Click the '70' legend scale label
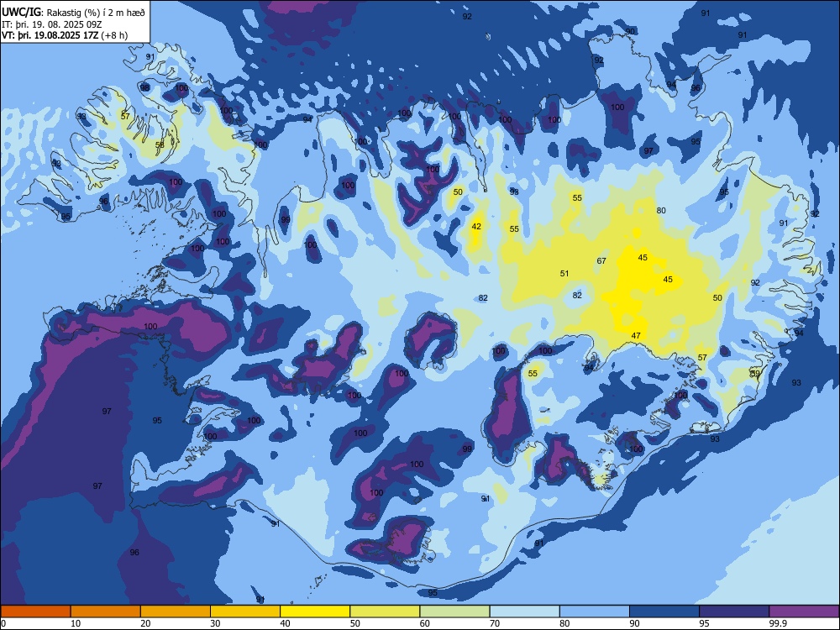 (x=495, y=623)
